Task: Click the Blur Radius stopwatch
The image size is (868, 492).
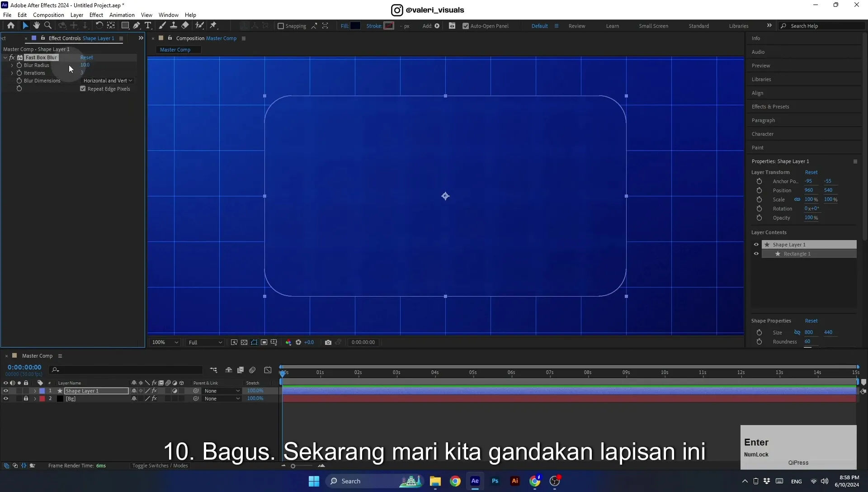Action: tap(19, 65)
